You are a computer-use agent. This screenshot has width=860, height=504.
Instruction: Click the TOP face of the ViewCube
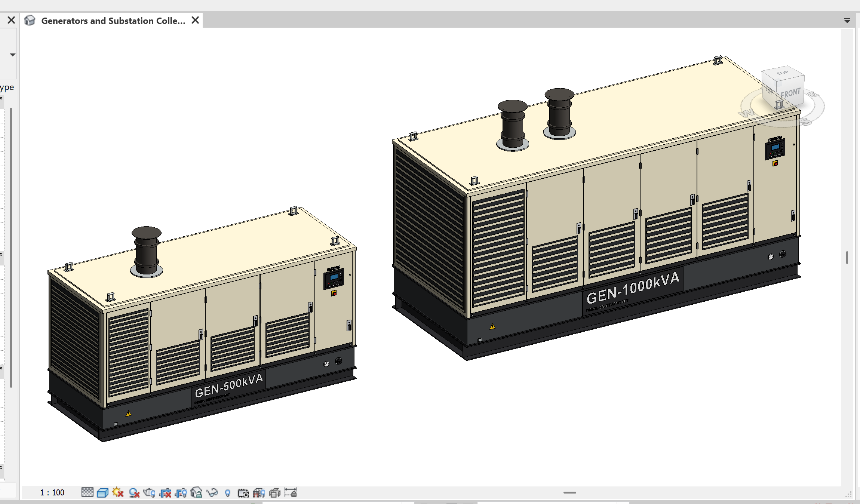coord(782,73)
